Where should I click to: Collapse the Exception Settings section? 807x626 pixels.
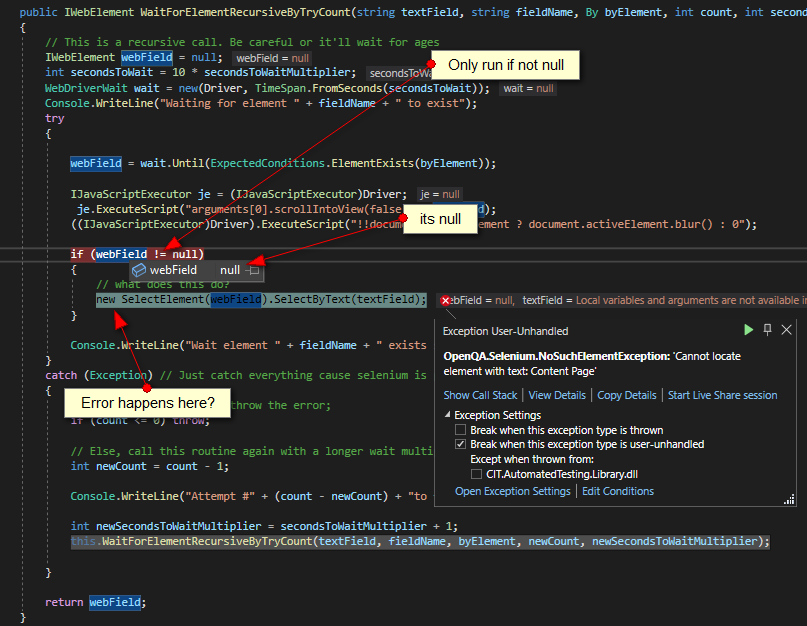[447, 414]
